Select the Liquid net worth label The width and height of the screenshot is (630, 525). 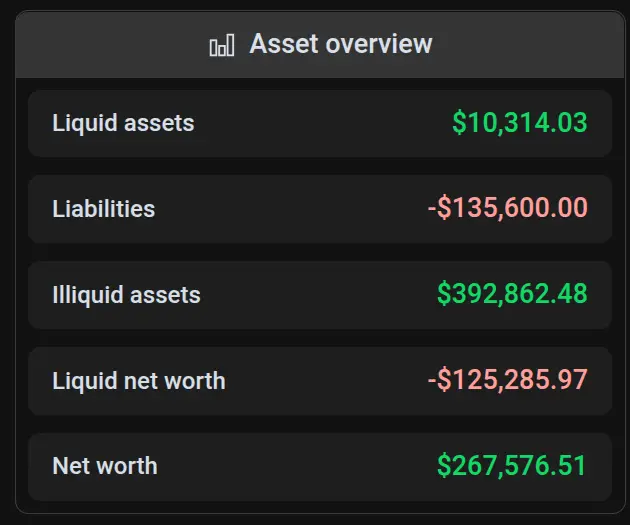(x=138, y=380)
